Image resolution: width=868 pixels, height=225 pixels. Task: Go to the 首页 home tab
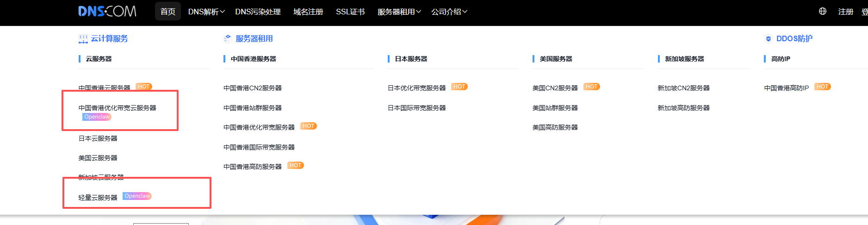167,12
